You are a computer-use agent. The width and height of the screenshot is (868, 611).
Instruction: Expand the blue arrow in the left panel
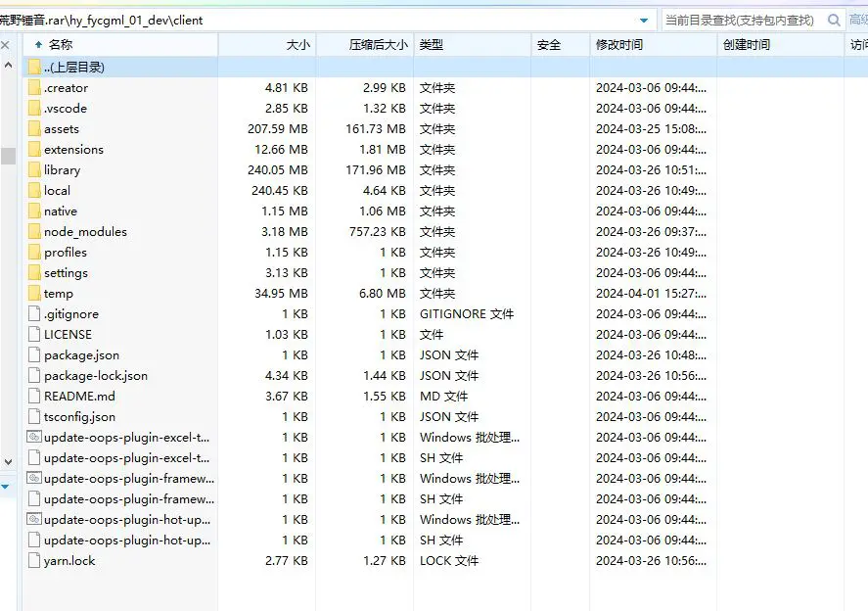click(x=5, y=487)
